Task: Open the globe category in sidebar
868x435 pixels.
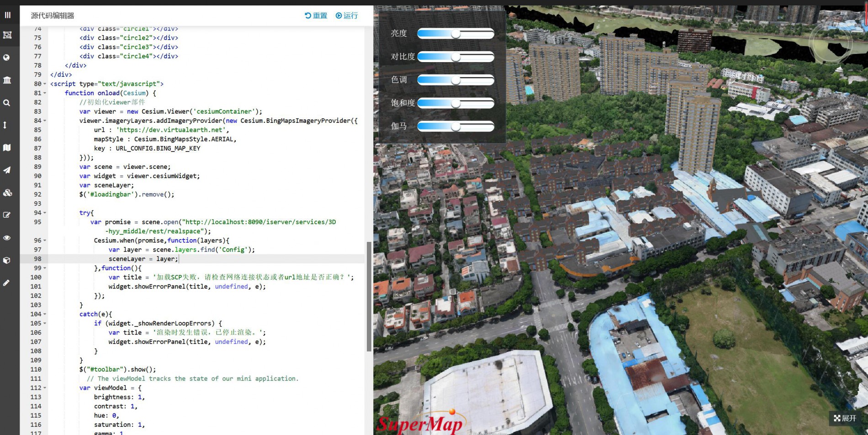Action: [6, 58]
